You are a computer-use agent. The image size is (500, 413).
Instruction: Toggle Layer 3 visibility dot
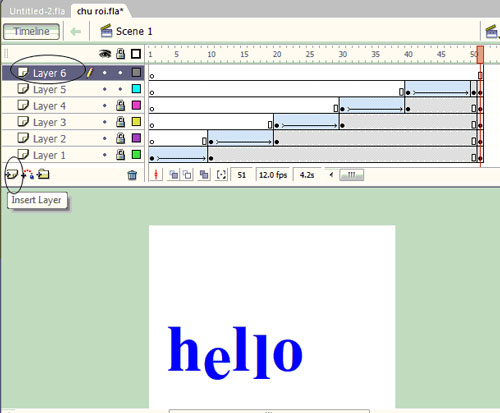coord(105,122)
